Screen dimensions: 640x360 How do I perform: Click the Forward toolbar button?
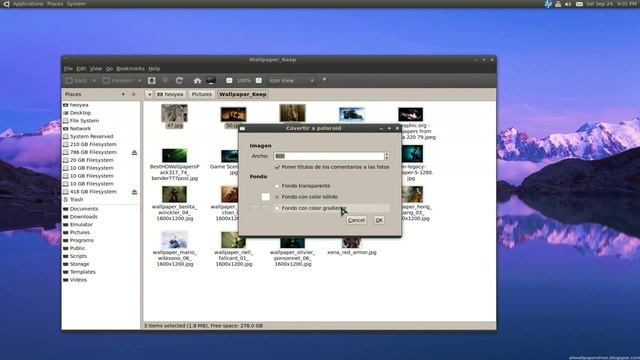tap(118, 81)
